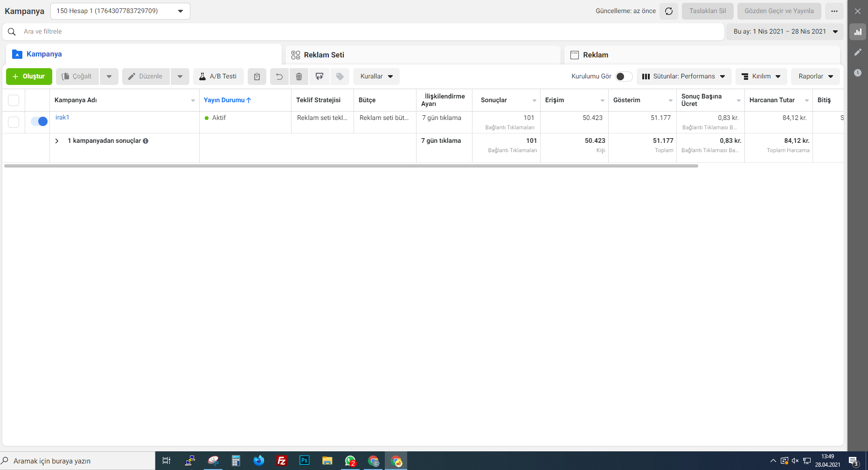Open the Kırılım breakdown dropdown
Viewport: 868px width, 470px height.
click(761, 77)
